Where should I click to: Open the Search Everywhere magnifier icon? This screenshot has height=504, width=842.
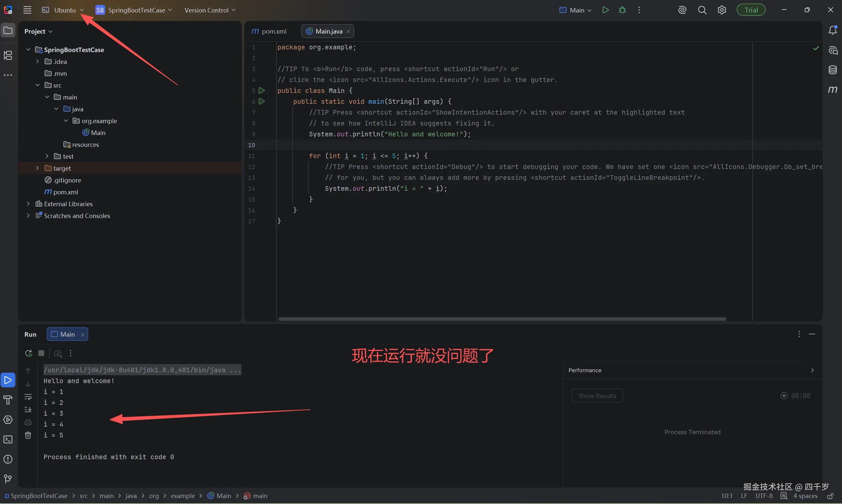pos(702,10)
